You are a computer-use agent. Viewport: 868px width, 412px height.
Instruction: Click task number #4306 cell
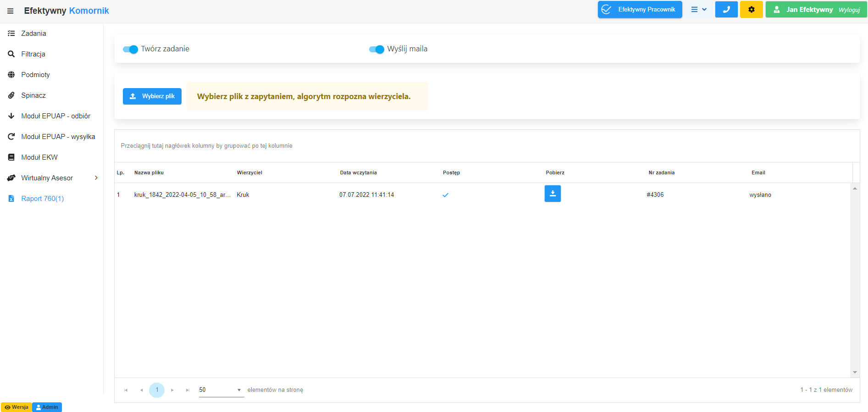tap(655, 195)
